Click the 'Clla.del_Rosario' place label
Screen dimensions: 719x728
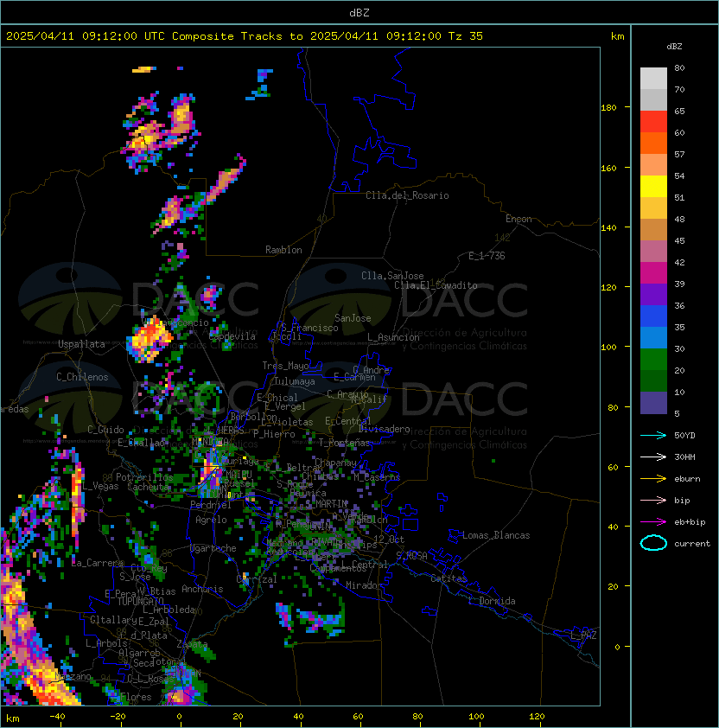[x=407, y=195]
